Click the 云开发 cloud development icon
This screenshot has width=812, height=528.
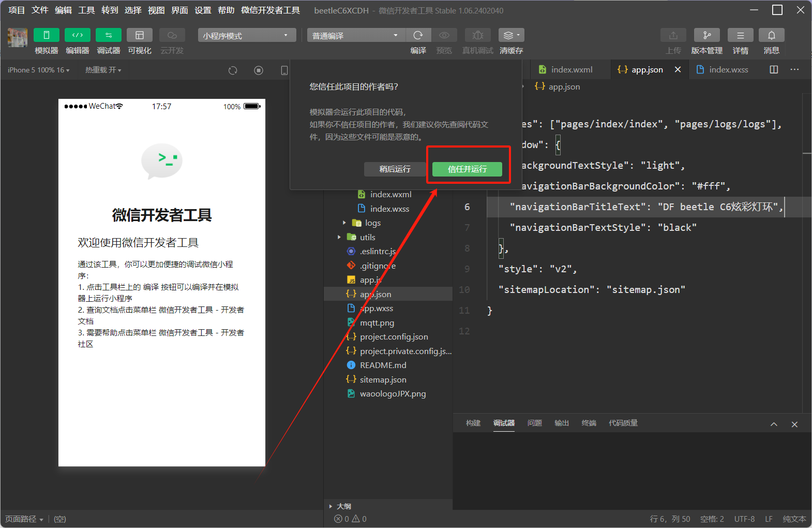172,35
